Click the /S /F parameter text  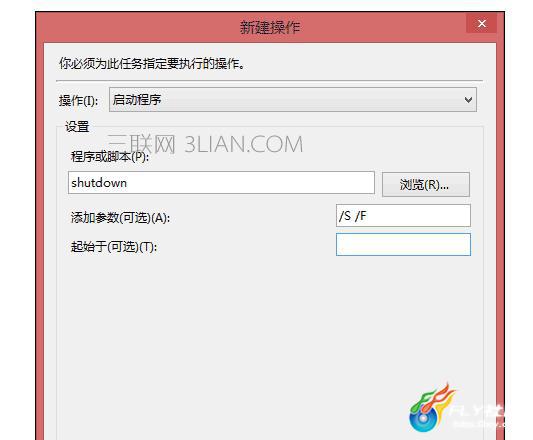point(353,216)
